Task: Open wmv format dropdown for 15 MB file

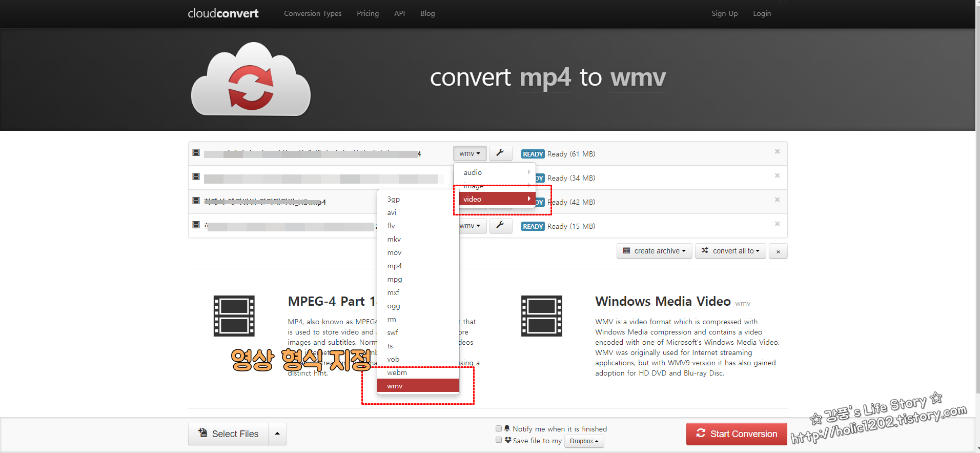Action: point(473,226)
